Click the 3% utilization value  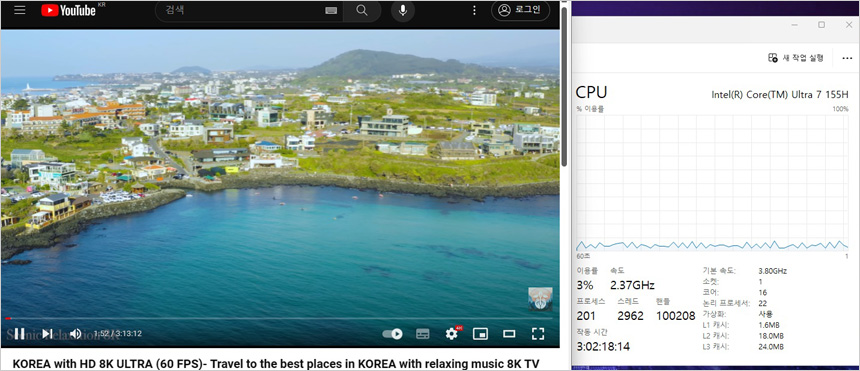pyautogui.click(x=585, y=285)
